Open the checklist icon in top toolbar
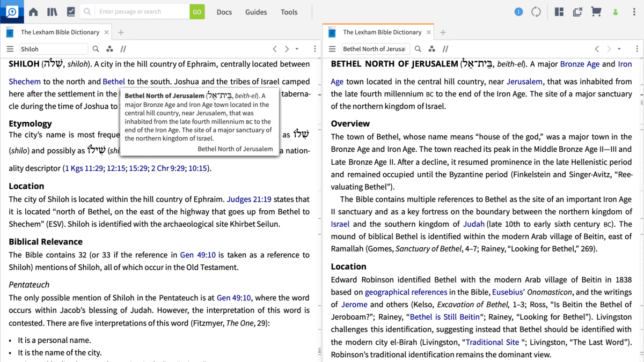Screen dimensions: 644x362 [71, 12]
